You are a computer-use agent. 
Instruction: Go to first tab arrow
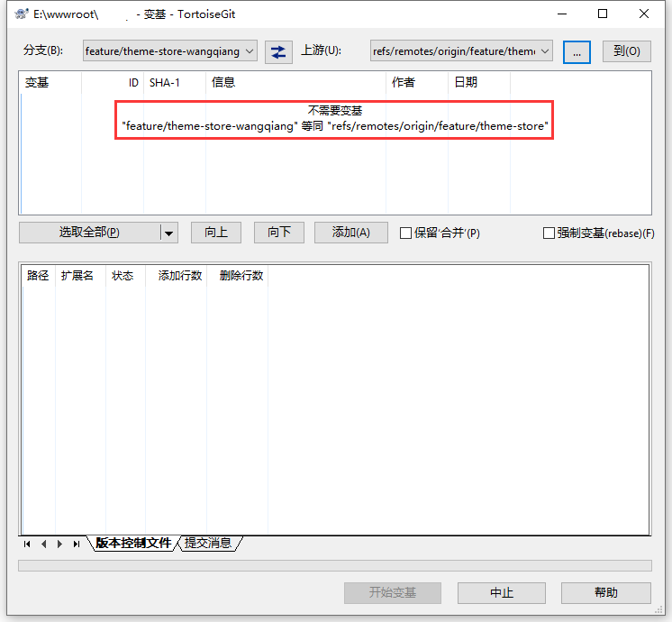[x=27, y=544]
